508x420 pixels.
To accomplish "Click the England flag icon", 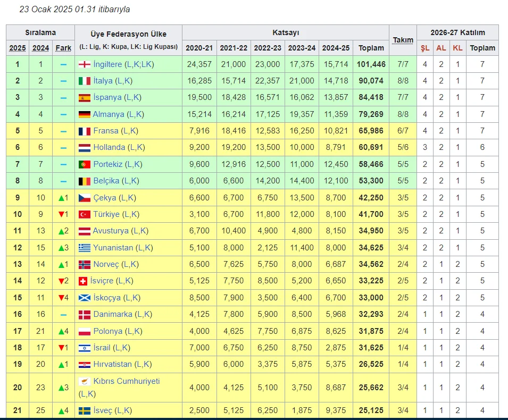I will [x=84, y=64].
